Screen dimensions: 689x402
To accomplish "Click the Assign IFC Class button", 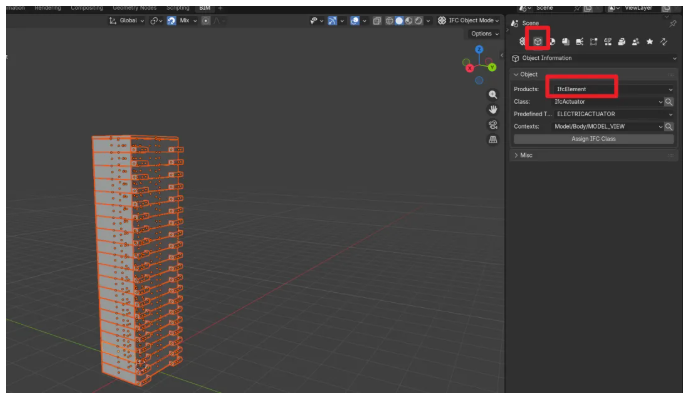I will click(594, 139).
